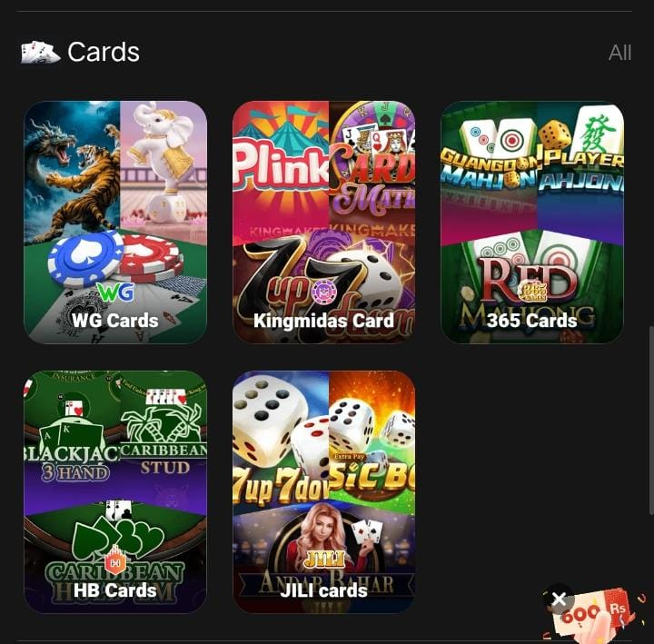Tap the All link for Cards
Image resolution: width=654 pixels, height=644 pixels.
(x=619, y=53)
